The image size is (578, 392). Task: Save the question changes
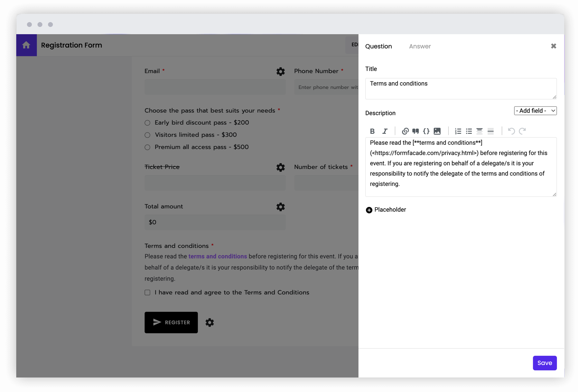pos(545,363)
